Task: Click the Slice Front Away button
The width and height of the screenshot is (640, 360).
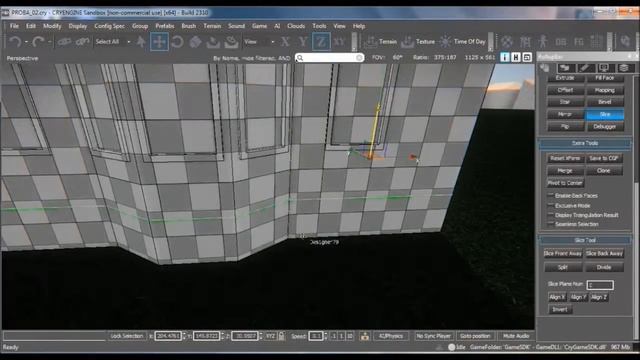Action: tap(562, 253)
